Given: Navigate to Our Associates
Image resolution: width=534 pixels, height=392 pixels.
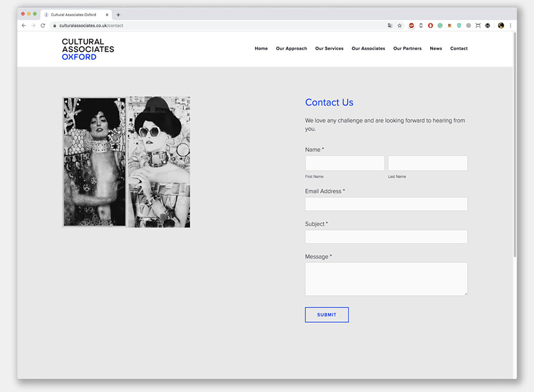Looking at the screenshot, I should (368, 48).
